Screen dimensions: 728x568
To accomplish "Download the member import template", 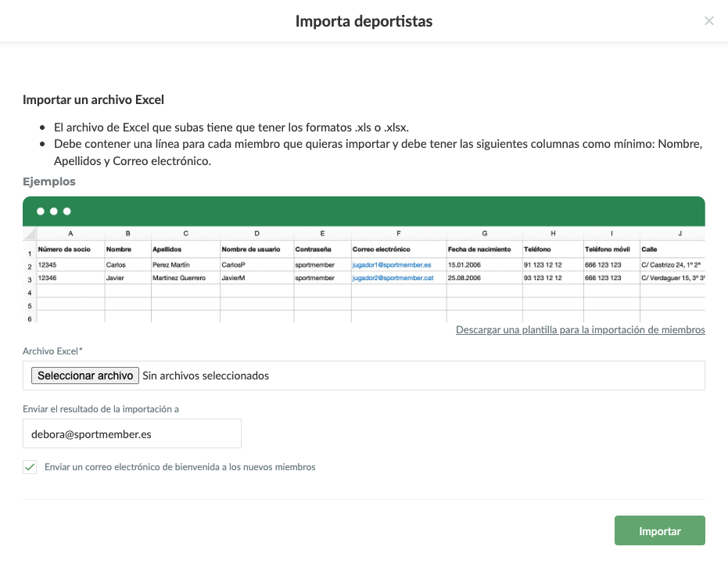I will pyautogui.click(x=580, y=329).
